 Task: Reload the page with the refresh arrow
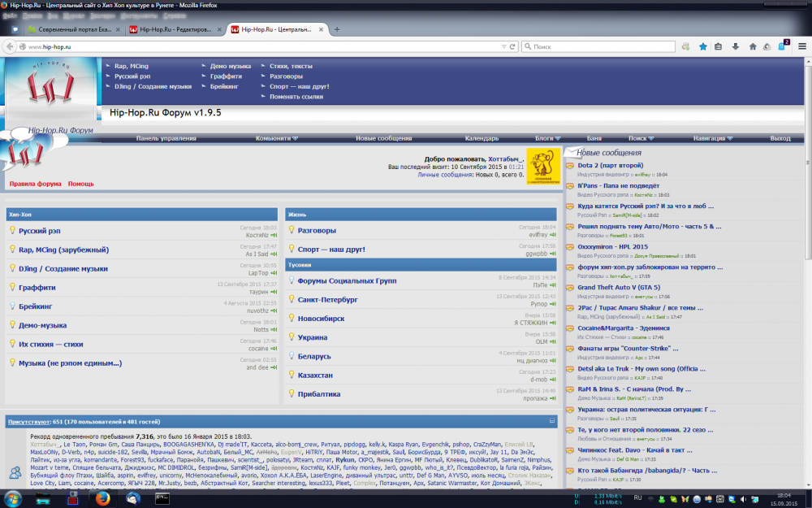pos(512,46)
